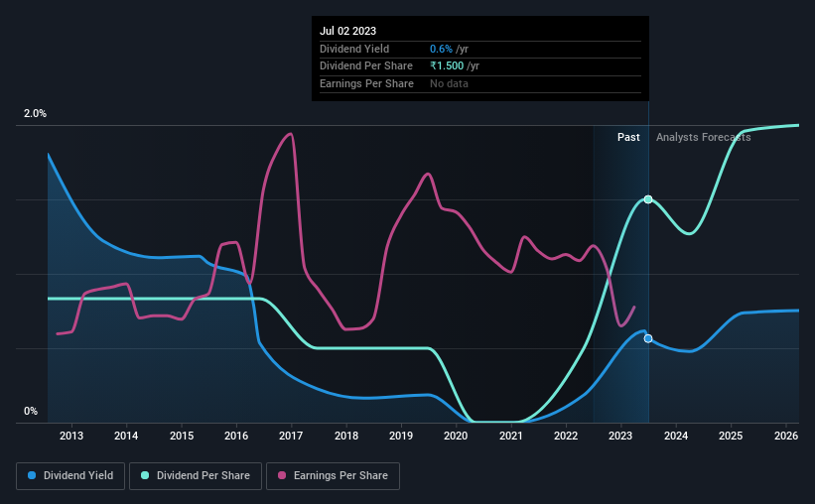This screenshot has width=815, height=504.
Task: Click the 2018 x-axis label
Action: [x=346, y=436]
